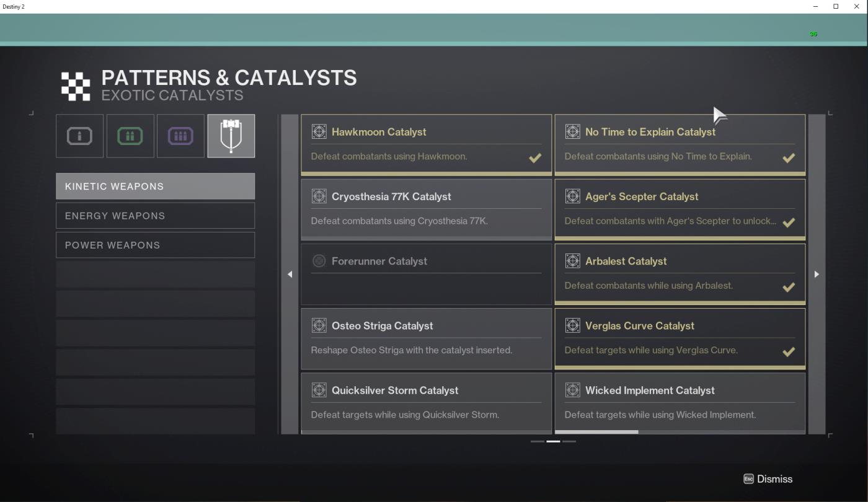Click the Hawkmoon Catalyst icon

319,131
